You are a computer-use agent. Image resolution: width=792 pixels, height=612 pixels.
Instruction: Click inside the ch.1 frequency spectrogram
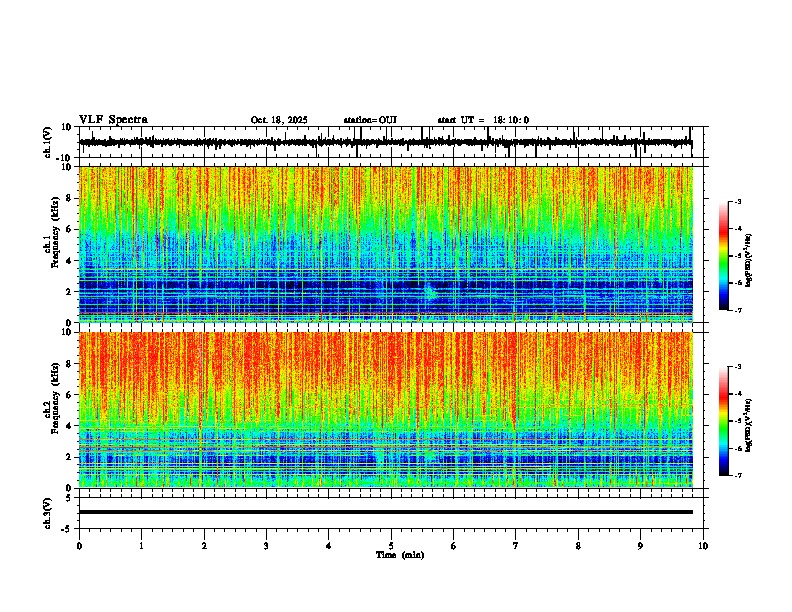click(x=386, y=244)
